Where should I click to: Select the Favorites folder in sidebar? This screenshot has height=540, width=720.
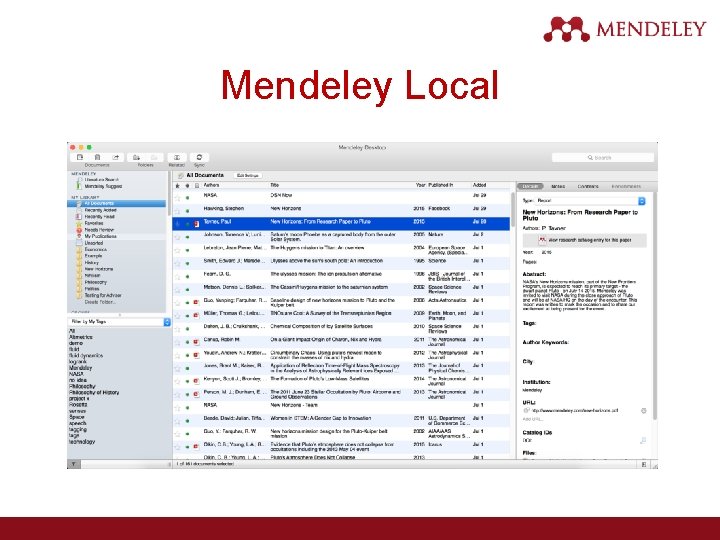click(x=94, y=223)
